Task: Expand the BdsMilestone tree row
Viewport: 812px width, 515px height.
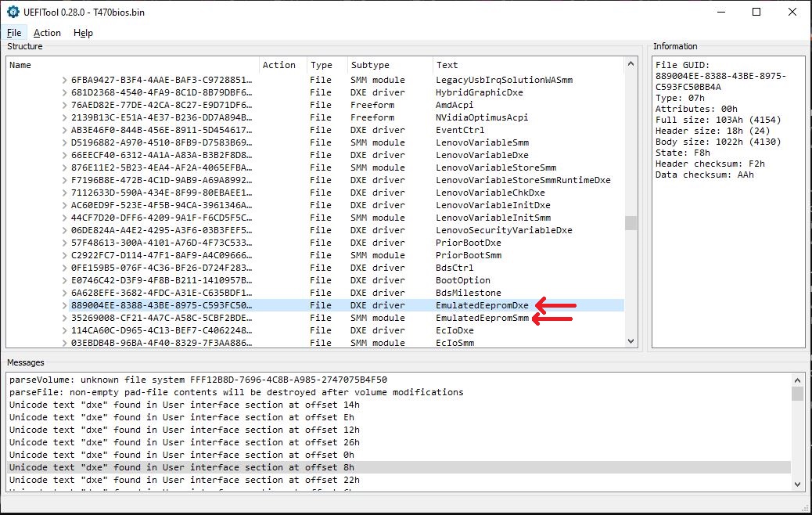Action: [64, 293]
